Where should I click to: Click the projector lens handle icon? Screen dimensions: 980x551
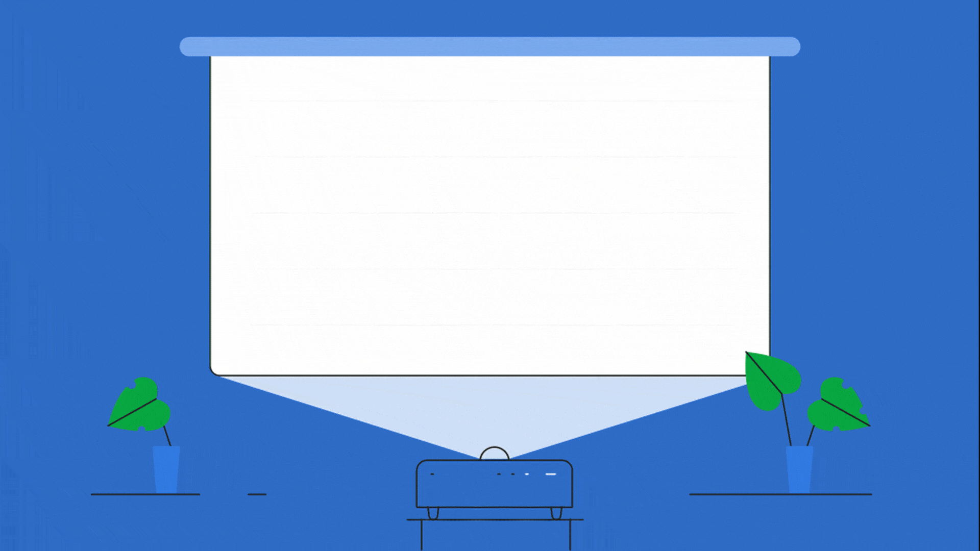(x=491, y=451)
